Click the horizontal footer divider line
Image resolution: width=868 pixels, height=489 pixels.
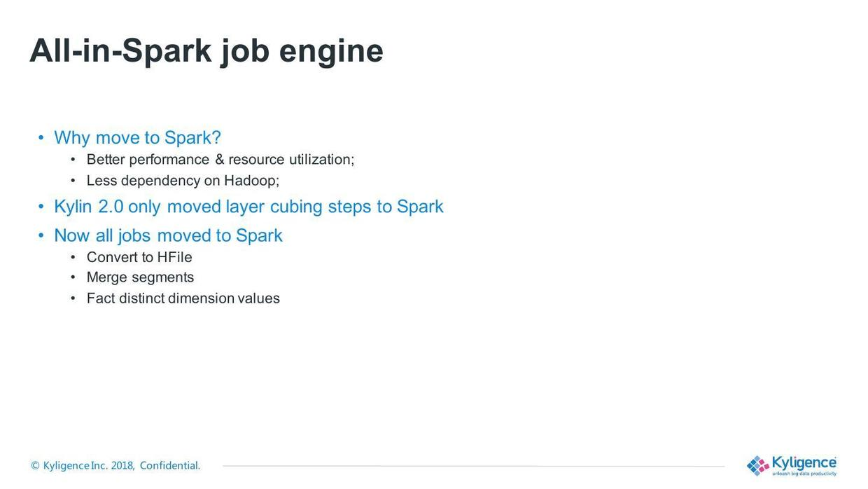point(473,466)
